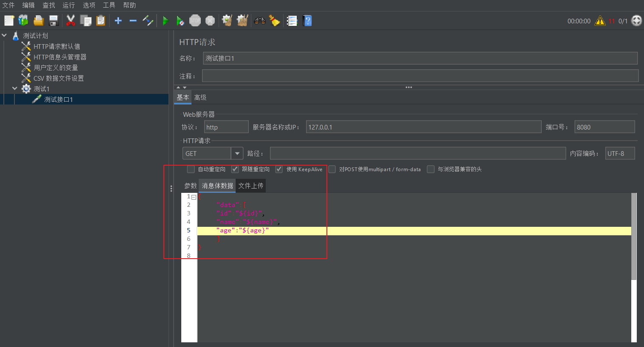Open Search using binoculars icon

click(260, 20)
